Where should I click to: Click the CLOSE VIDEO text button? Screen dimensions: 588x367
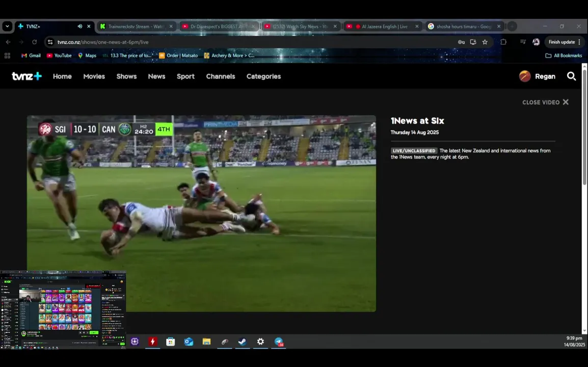tap(541, 102)
